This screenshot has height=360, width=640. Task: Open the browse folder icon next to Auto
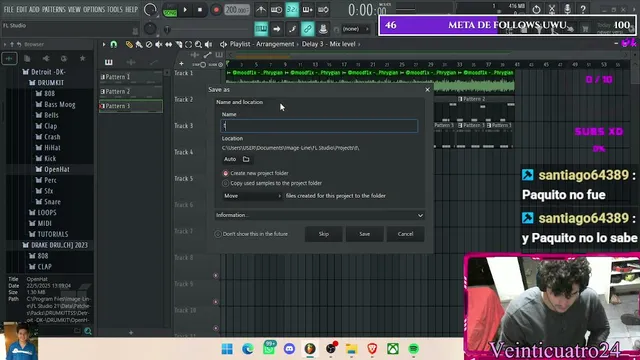[246, 159]
